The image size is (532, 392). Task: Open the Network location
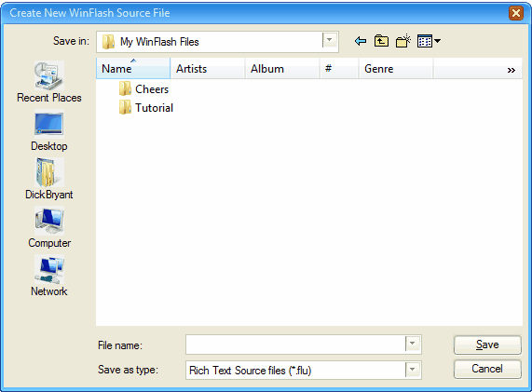point(49,276)
